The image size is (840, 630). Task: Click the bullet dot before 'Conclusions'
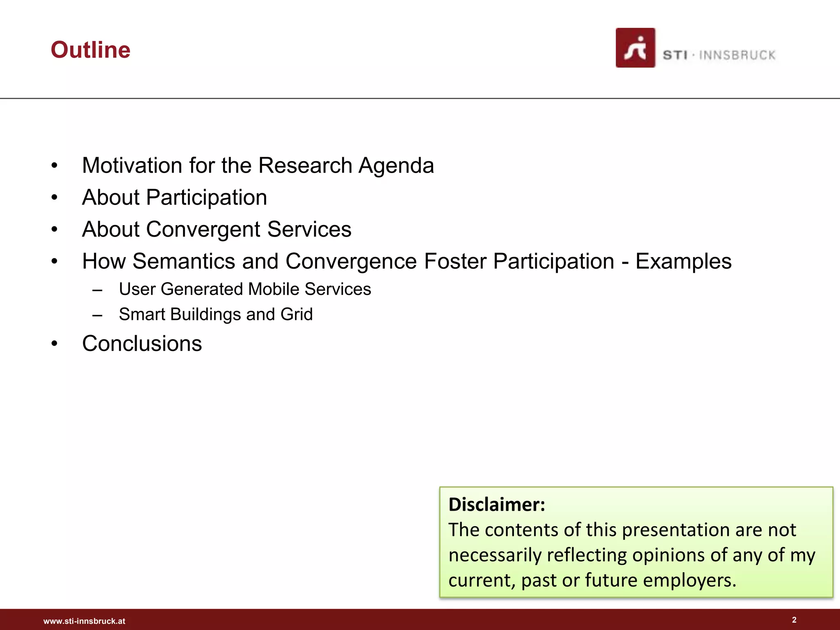55,344
